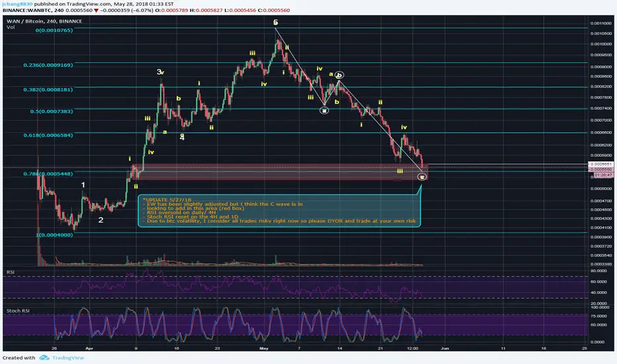Click the May date axis label
The width and height of the screenshot is (617, 364).
pyautogui.click(x=263, y=348)
